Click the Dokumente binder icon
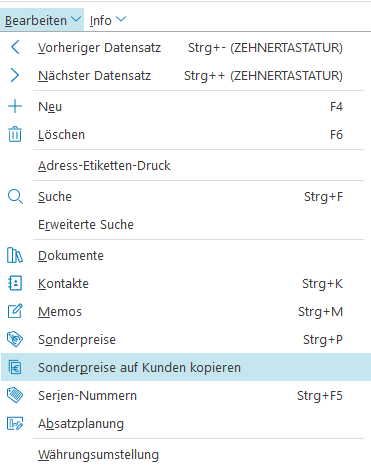371x467 pixels. point(15,255)
